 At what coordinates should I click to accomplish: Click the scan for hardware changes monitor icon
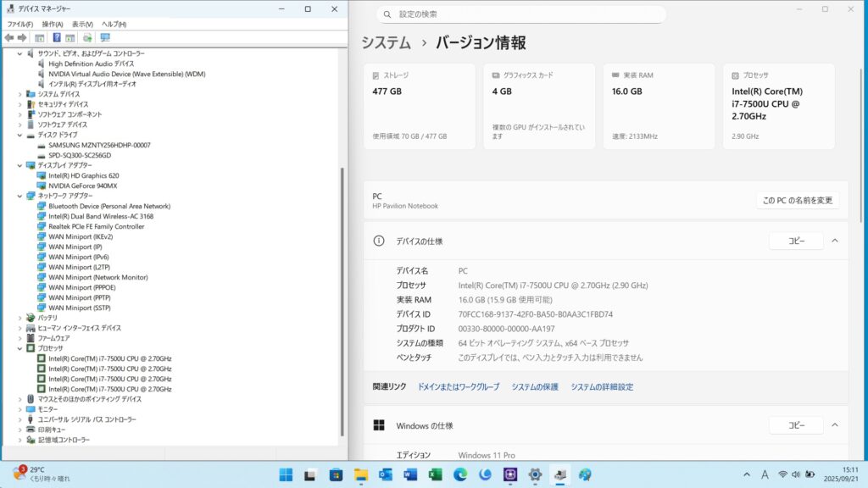point(105,38)
